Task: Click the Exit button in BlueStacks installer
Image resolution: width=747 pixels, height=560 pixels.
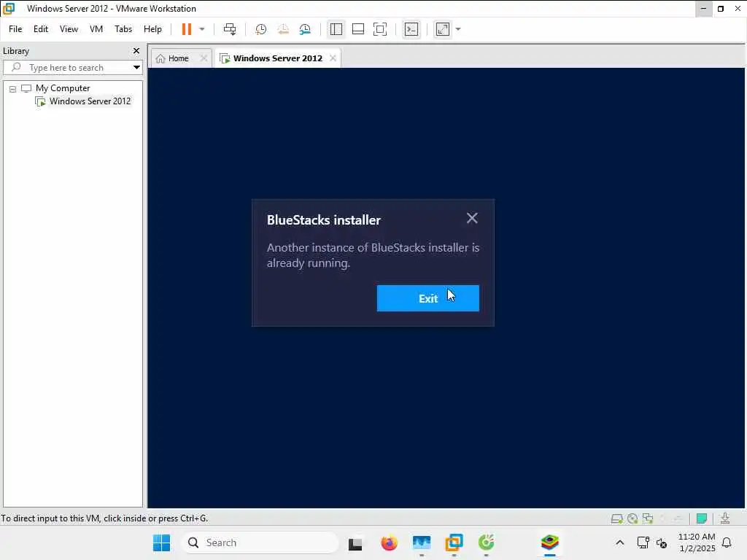Action: click(427, 298)
